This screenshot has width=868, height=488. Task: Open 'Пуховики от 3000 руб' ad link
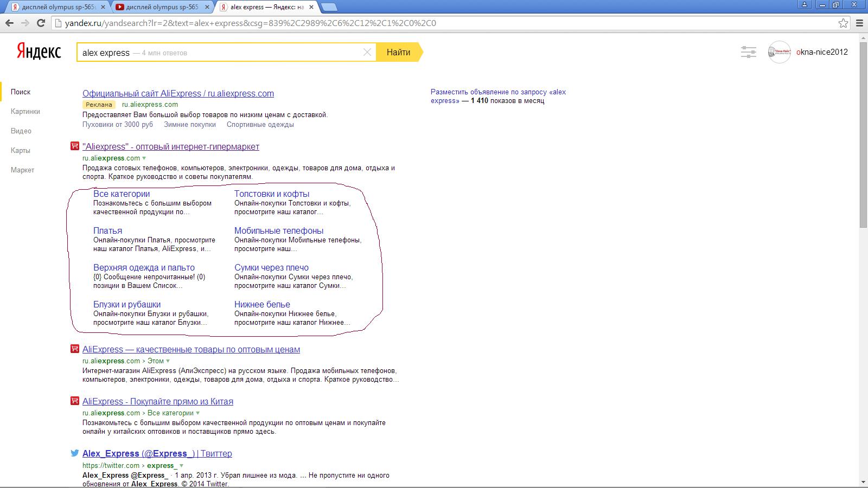[118, 124]
